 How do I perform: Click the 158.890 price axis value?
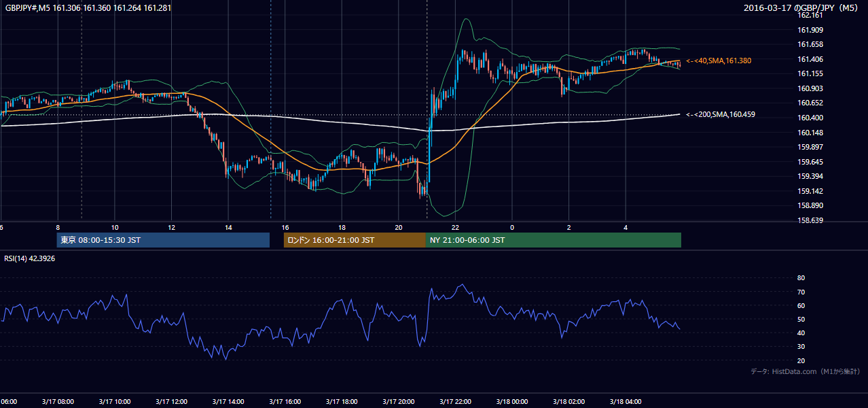(810, 205)
